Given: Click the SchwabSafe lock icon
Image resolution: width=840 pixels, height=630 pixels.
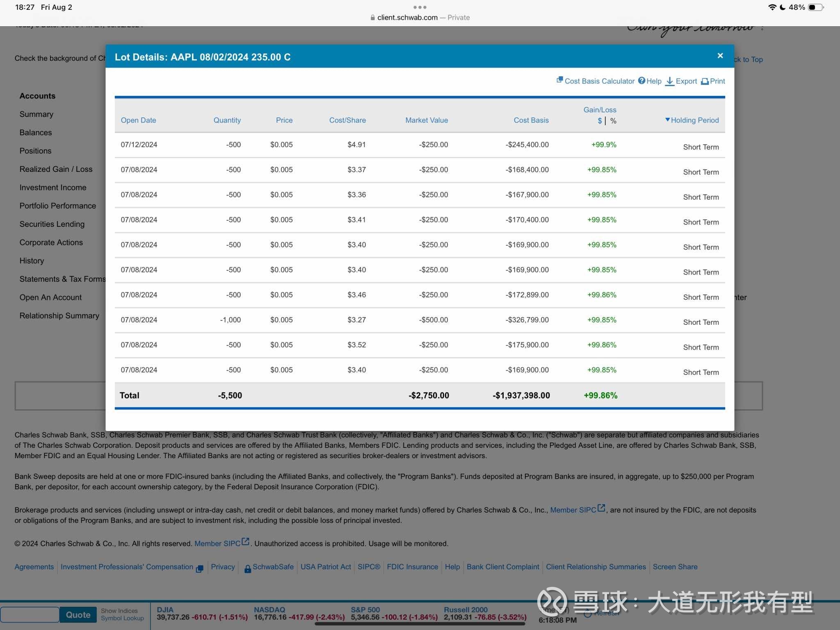Looking at the screenshot, I should (x=248, y=568).
